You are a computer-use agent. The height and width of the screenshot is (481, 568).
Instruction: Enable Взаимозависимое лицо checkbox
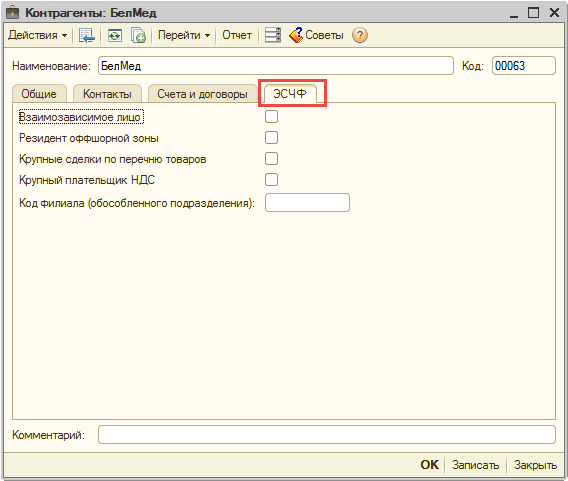(271, 117)
